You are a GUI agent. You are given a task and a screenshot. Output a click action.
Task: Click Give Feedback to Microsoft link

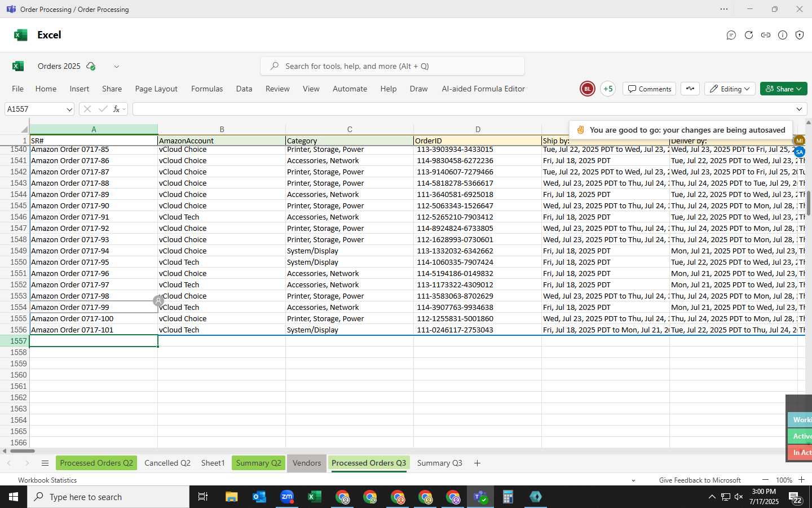click(x=700, y=480)
